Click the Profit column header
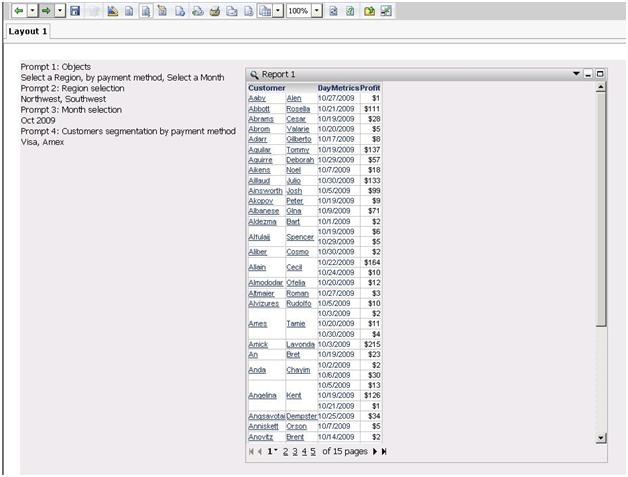Screen dimensions: 628x477 point(370,88)
